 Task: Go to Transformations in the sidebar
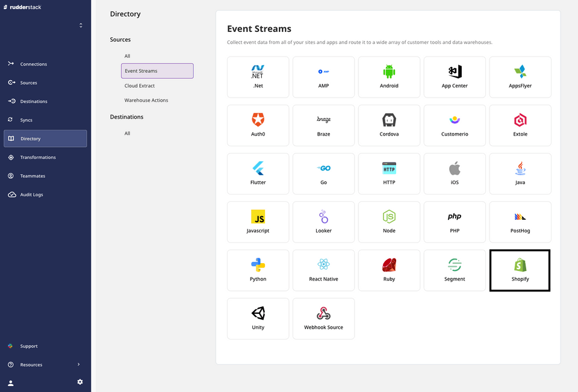[36, 157]
